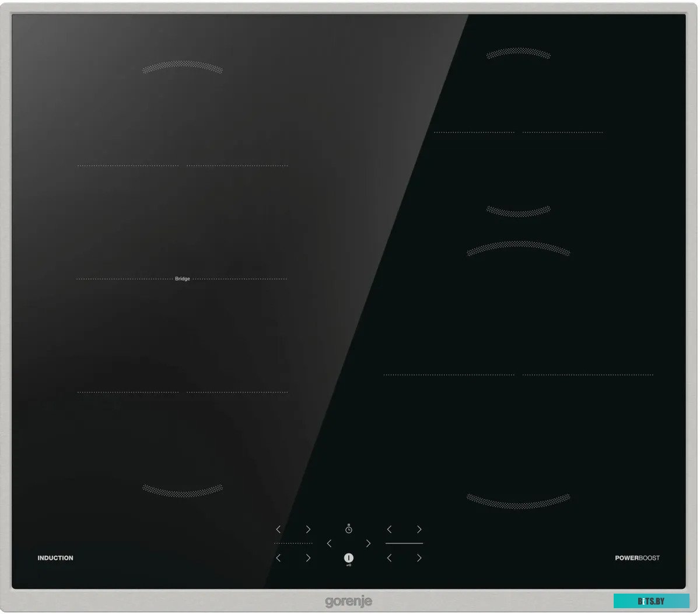Tap the dotted line between left arrow pairs
The height and width of the screenshot is (614, 700).
click(x=293, y=543)
